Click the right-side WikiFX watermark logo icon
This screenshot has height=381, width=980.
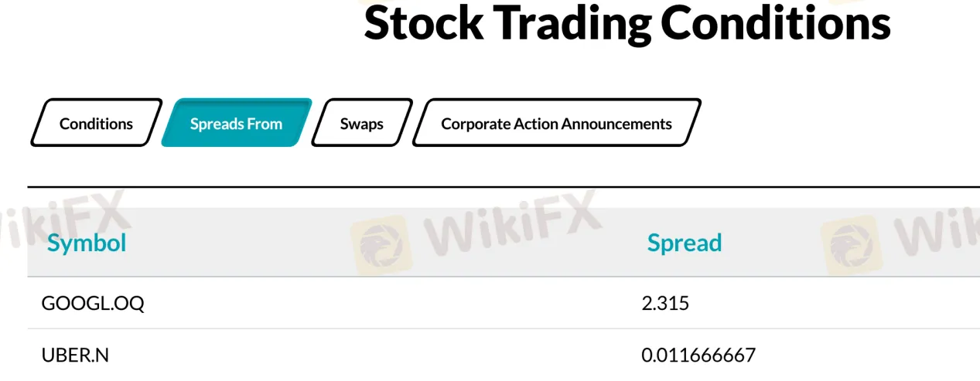(x=849, y=244)
